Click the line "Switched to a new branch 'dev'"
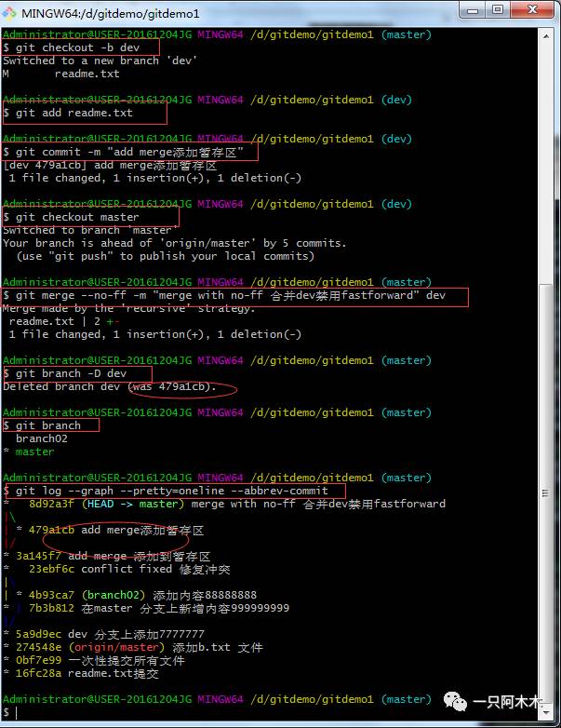The image size is (561, 728). tap(100, 61)
